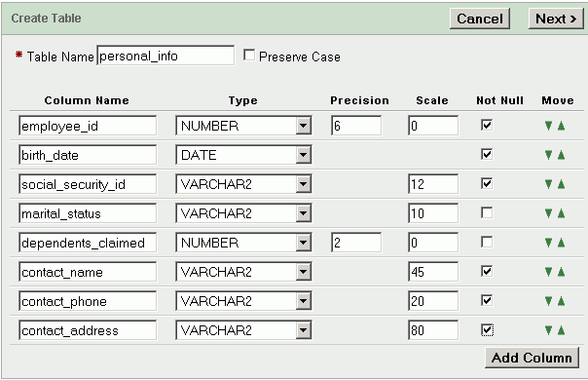
Task: Click the Precision field for employee_id
Action: [x=356, y=126]
